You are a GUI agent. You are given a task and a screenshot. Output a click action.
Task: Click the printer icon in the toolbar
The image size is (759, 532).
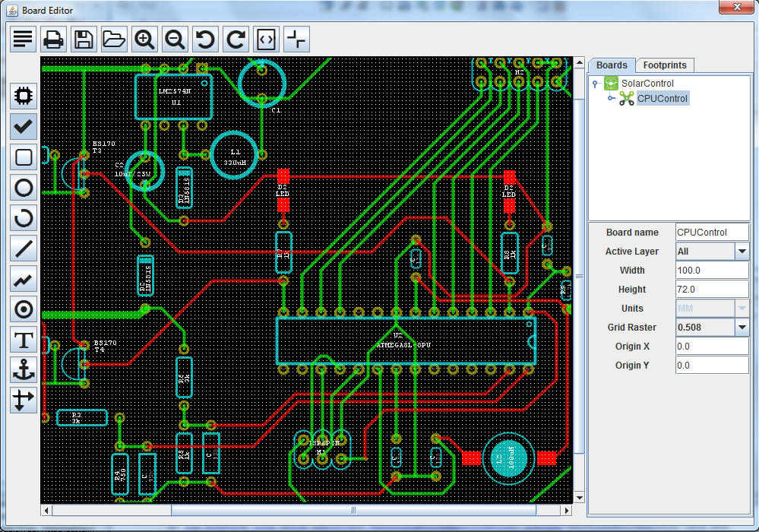[x=53, y=39]
